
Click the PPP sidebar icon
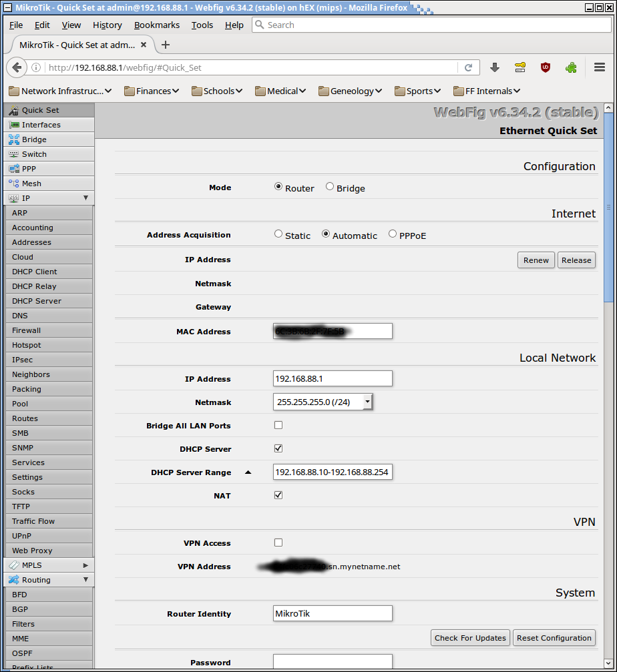(x=14, y=168)
